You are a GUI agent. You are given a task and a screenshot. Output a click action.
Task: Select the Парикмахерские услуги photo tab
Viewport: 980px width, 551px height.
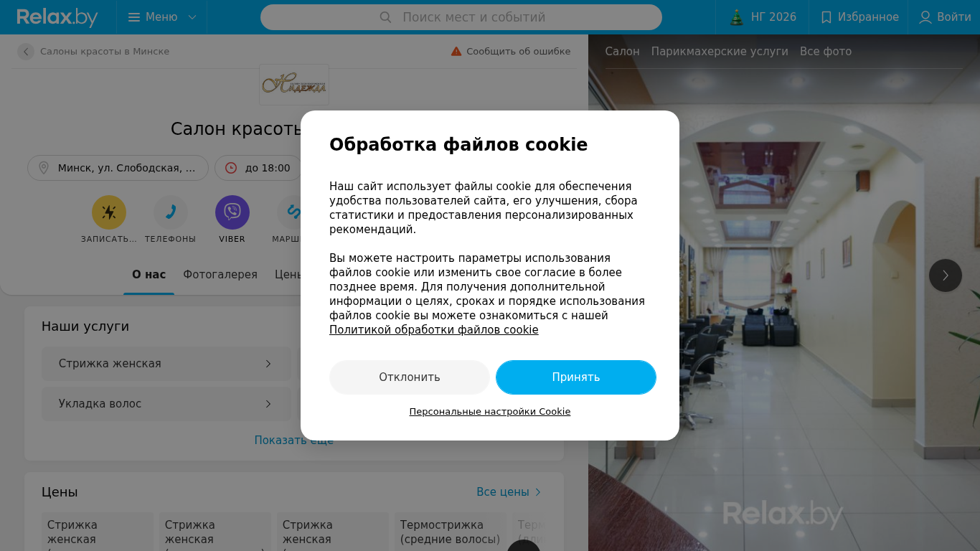[x=720, y=52]
